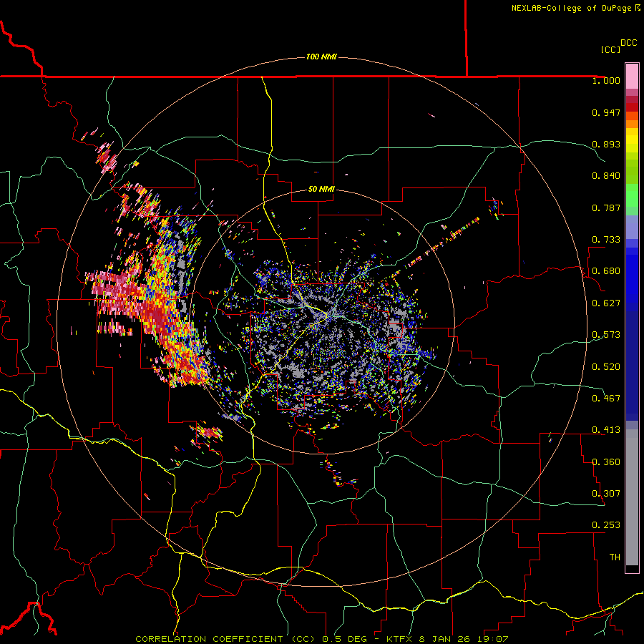Click the 1.000 value on the color scale
Image resolution: width=644 pixels, height=644 pixels.
pos(606,80)
